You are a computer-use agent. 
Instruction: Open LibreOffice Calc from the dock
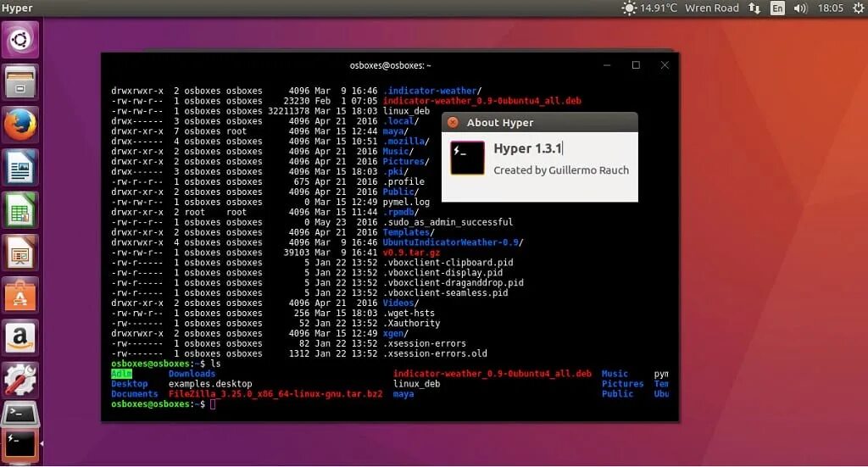(20, 209)
